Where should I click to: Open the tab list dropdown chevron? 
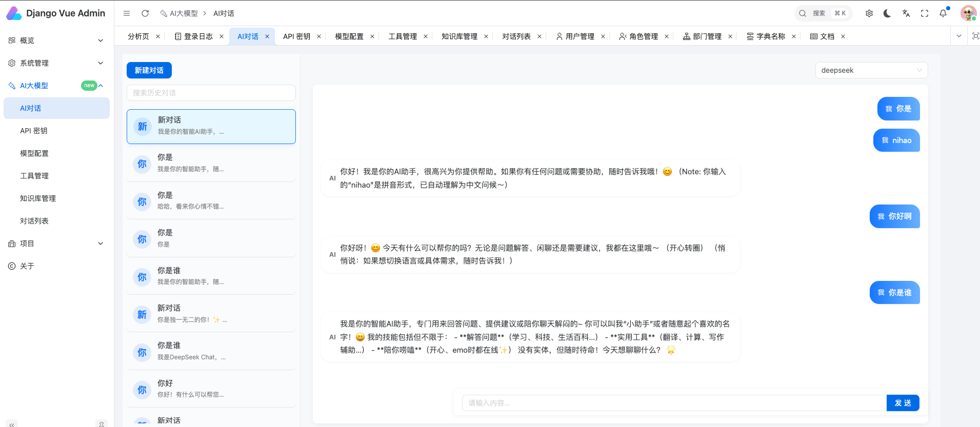pos(959,36)
